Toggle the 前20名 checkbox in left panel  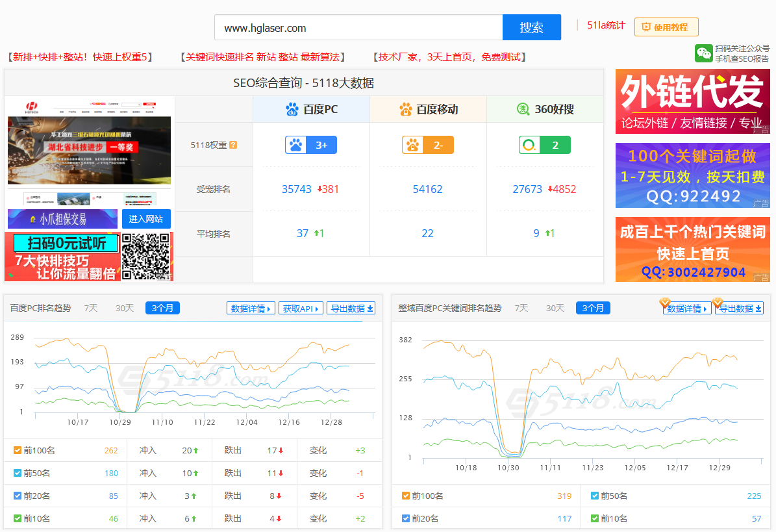tap(18, 496)
